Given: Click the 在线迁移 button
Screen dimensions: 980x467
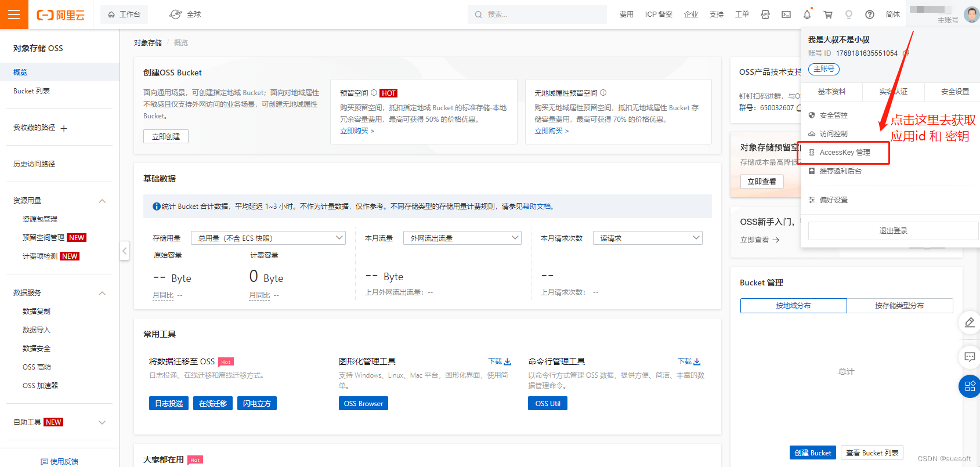Looking at the screenshot, I should (213, 404).
